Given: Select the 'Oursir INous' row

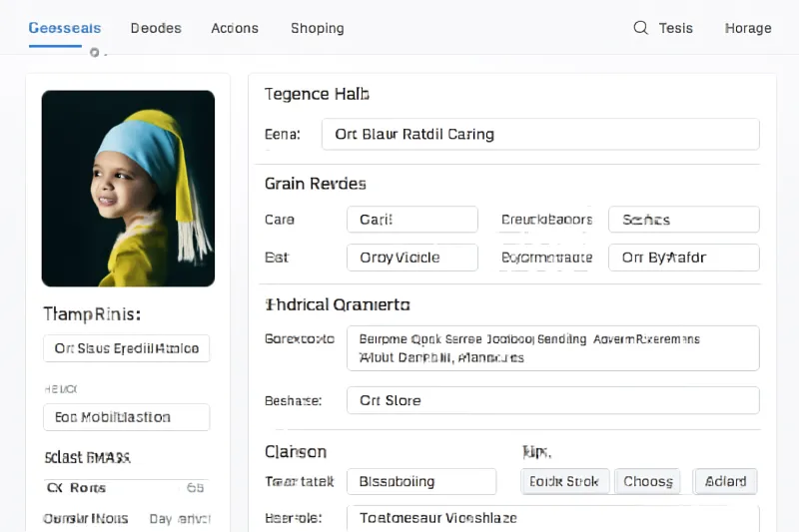Looking at the screenshot, I should click(x=127, y=519).
